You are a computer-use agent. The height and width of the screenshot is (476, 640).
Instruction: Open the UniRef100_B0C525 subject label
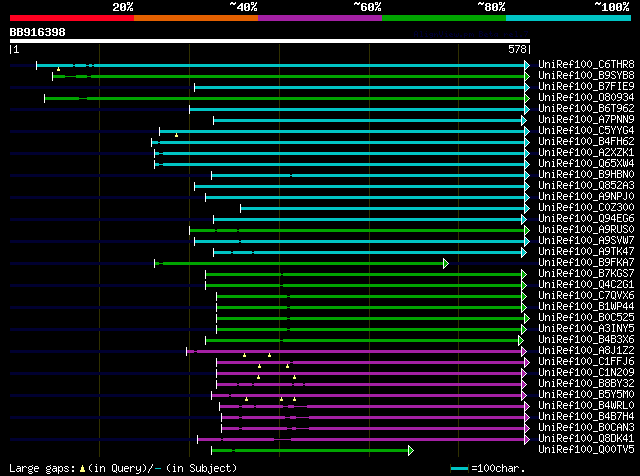(x=586, y=318)
